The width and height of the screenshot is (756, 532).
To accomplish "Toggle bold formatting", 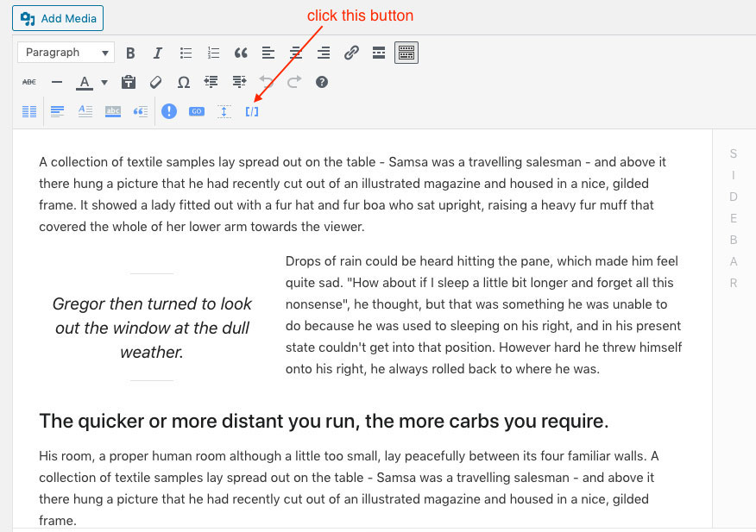I will (130, 53).
